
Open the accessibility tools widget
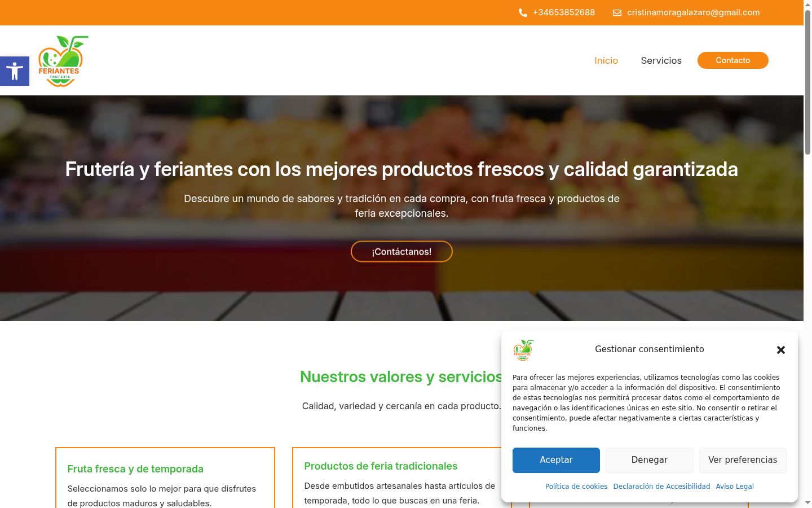[15, 71]
